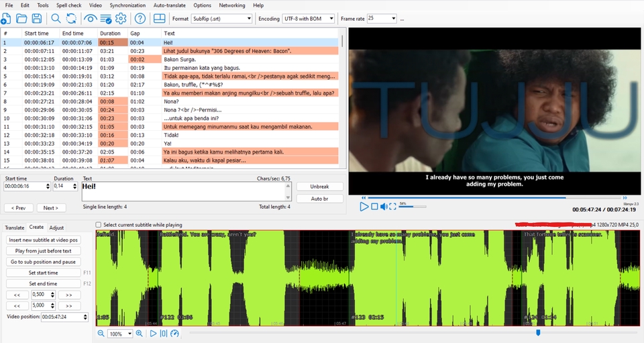Image resolution: width=644 pixels, height=343 pixels.
Task: Click Go to sub position and pause
Action: [x=43, y=262]
